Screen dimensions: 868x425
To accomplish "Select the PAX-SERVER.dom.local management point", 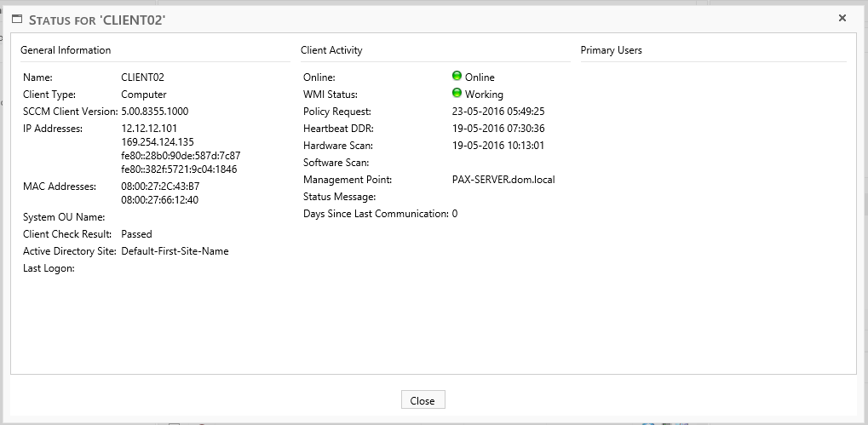I will (x=503, y=180).
